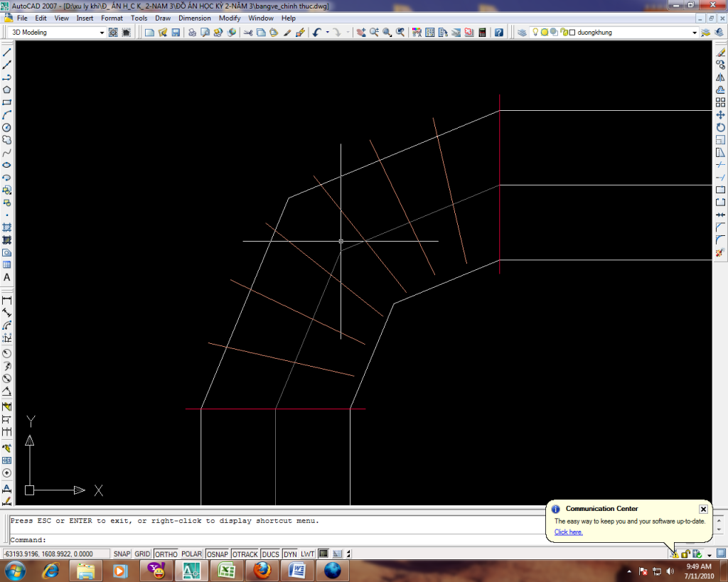Open the Insert menu
The height and width of the screenshot is (582, 728).
pyautogui.click(x=85, y=18)
